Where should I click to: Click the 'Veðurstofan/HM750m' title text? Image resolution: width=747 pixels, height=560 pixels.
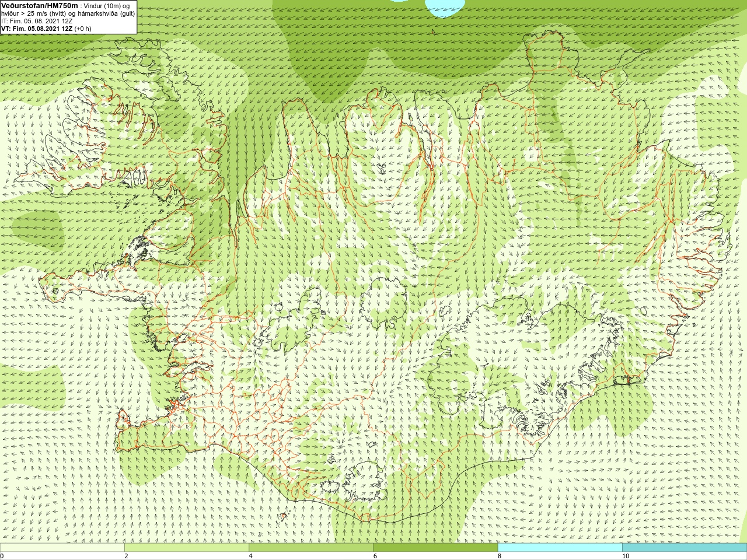[39, 5]
